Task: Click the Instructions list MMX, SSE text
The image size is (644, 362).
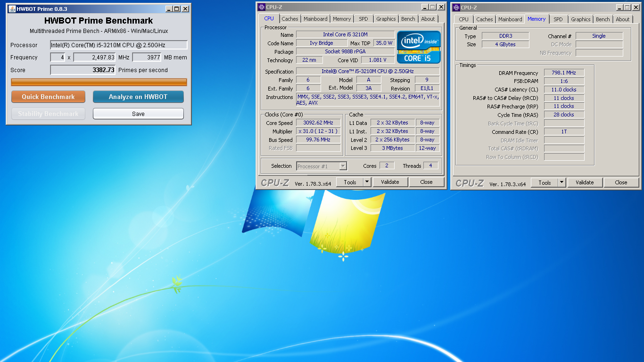Action: point(368,100)
